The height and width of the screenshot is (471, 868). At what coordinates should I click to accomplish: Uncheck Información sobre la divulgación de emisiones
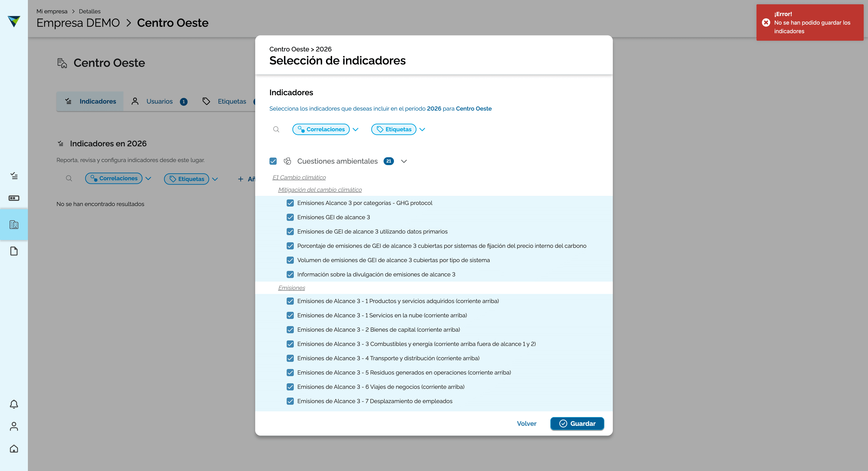(290, 274)
